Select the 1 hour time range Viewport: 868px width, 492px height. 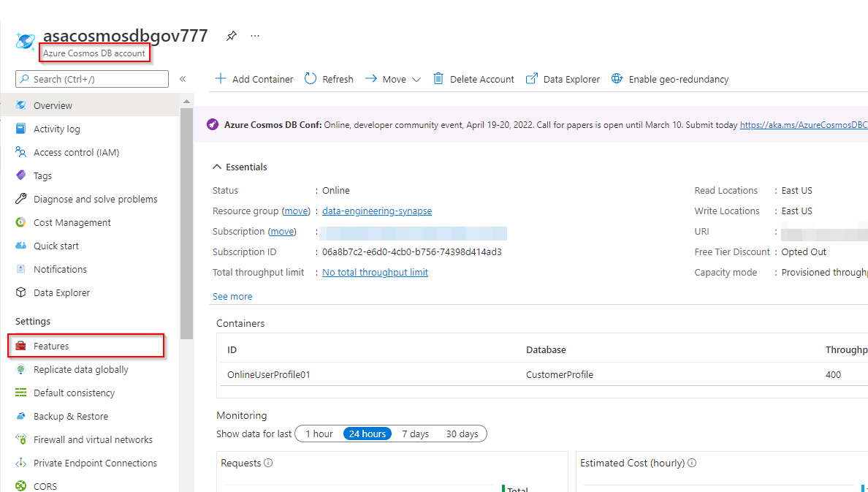coord(319,434)
